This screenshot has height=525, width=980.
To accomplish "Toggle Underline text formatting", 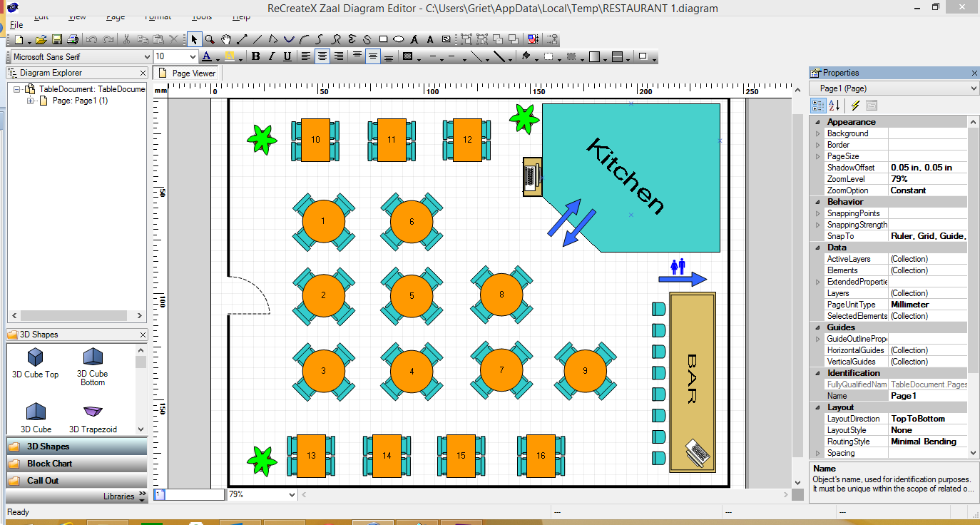I will (287, 56).
